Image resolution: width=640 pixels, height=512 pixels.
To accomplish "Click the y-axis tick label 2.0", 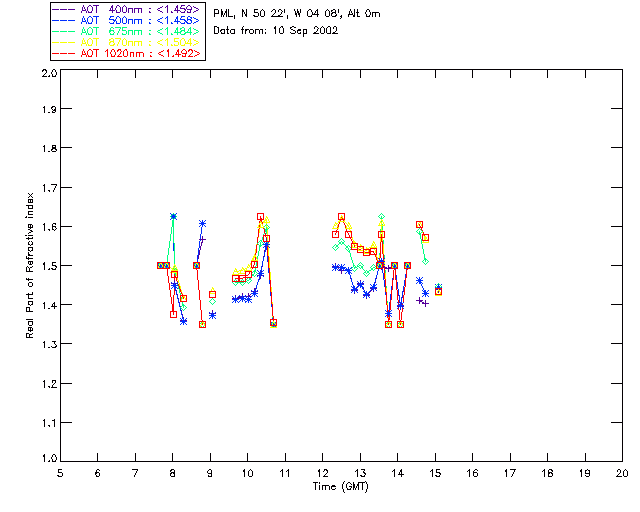I will (x=49, y=73).
